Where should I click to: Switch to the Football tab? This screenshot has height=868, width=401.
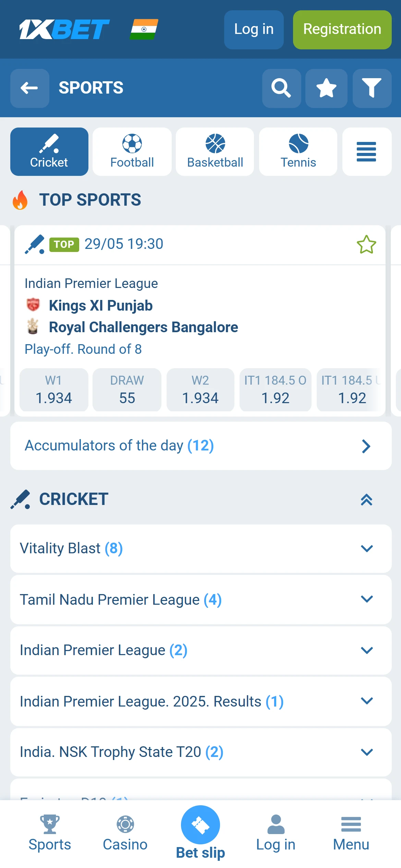point(132,152)
